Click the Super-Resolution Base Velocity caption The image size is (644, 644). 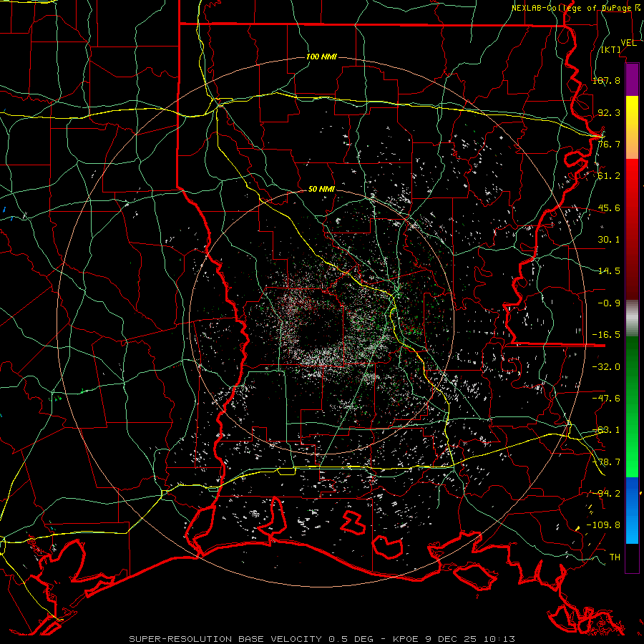click(x=322, y=639)
